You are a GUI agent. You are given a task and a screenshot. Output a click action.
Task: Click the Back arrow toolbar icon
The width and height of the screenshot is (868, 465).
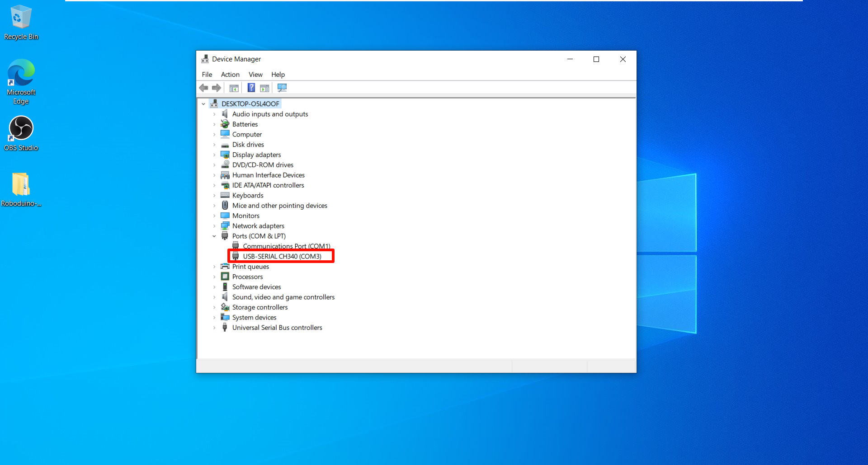(x=203, y=88)
